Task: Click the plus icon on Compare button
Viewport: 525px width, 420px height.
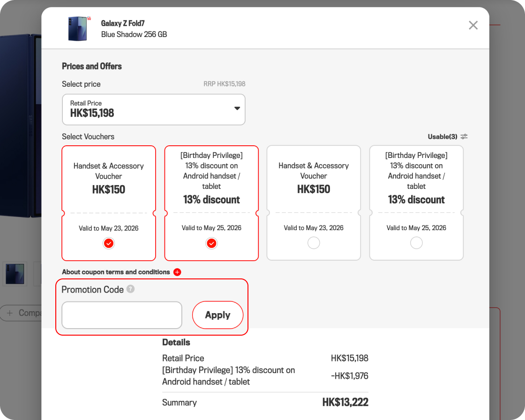Action: coord(9,313)
